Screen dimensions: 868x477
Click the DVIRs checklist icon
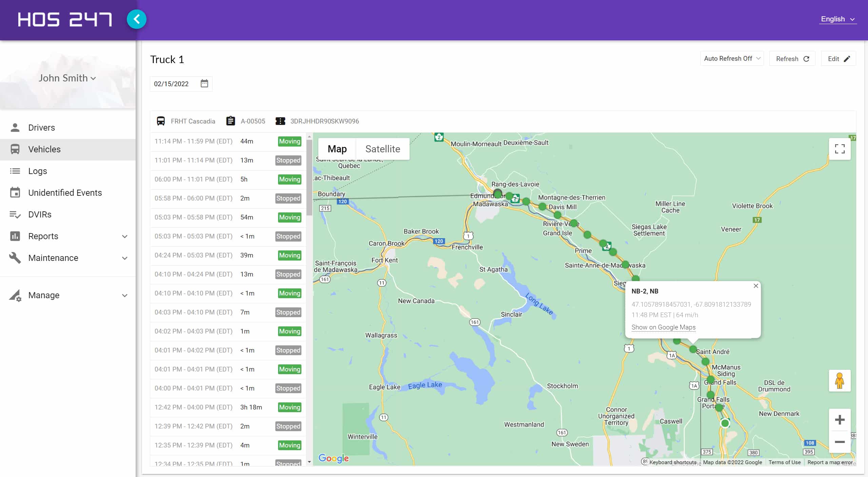[15, 214]
